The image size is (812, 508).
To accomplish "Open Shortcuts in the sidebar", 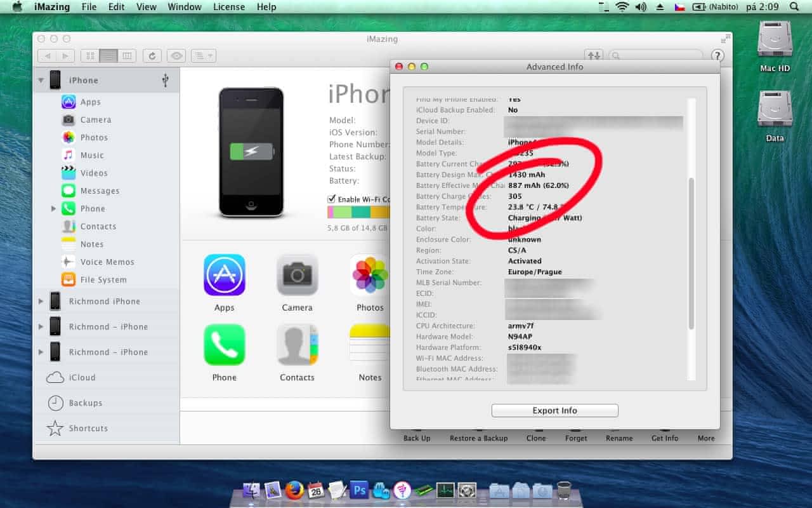I will pyautogui.click(x=88, y=428).
